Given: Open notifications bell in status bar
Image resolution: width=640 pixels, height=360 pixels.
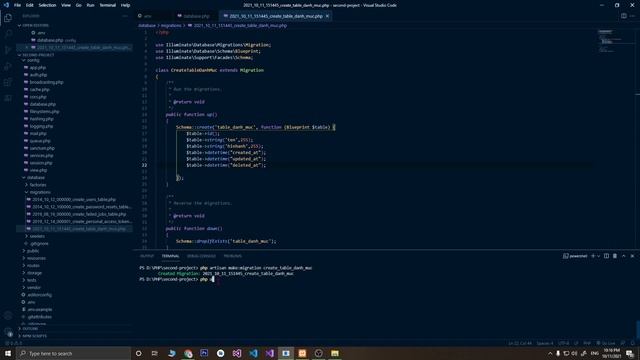Looking at the screenshot, I should point(633,343).
